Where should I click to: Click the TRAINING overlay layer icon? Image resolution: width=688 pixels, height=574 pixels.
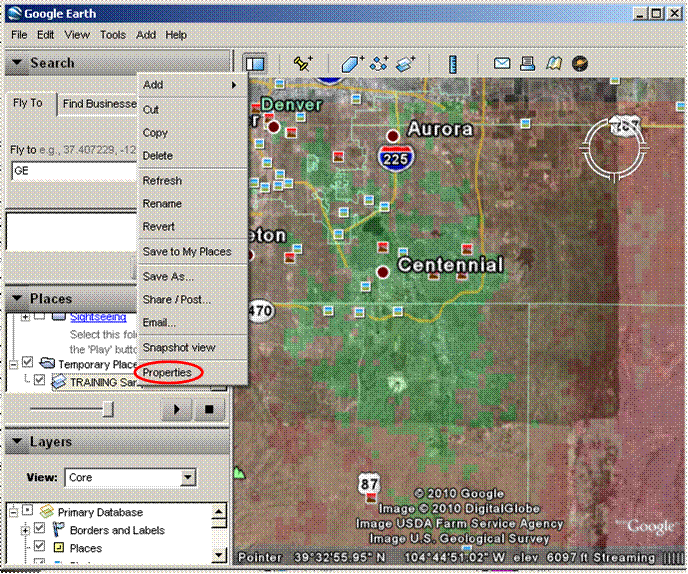(x=59, y=382)
